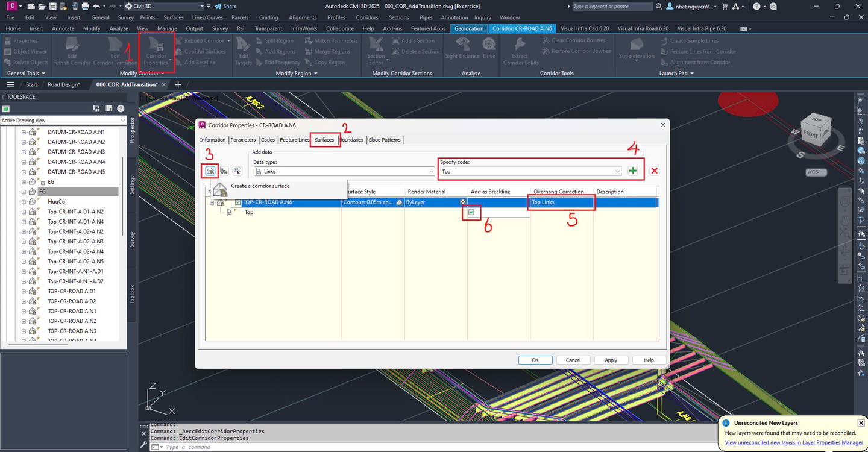Click the third surface toolbar icon in dialog
This screenshot has height=452, width=868.
237,171
